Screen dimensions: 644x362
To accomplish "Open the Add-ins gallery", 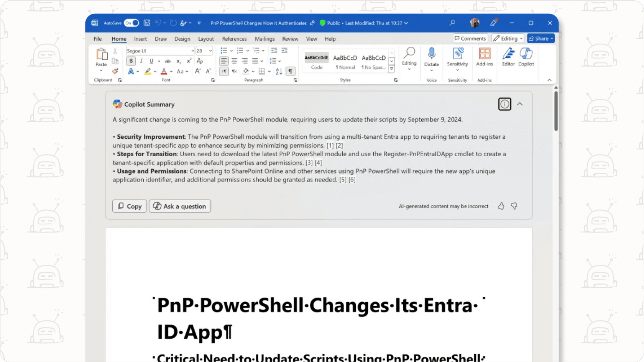I will [x=485, y=56].
